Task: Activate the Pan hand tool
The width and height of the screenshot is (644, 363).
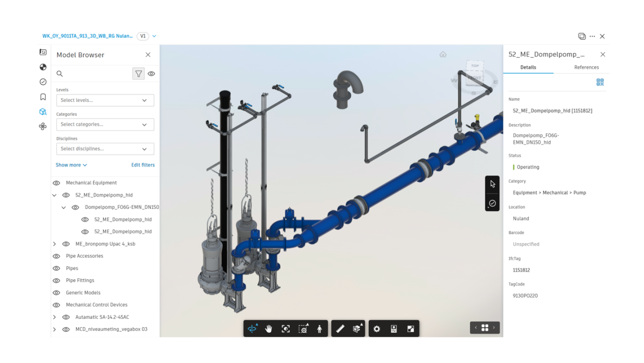Action: point(269,329)
